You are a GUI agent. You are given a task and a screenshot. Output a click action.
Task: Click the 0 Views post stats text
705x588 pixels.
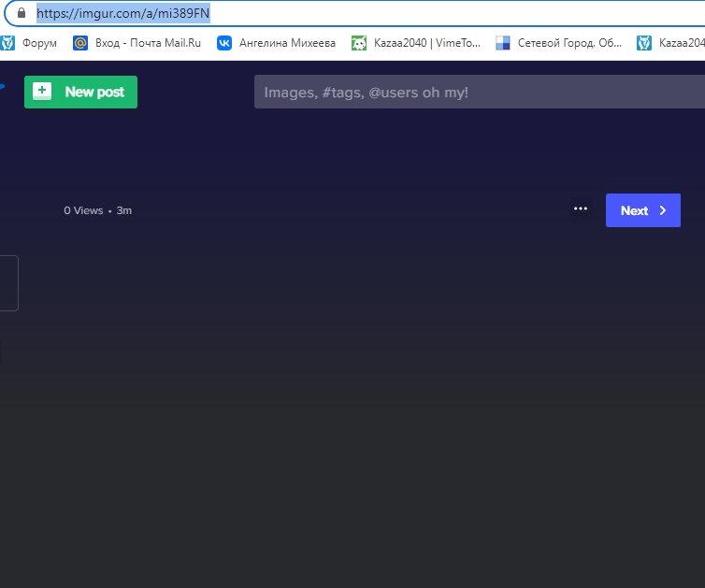pyautogui.click(x=83, y=210)
